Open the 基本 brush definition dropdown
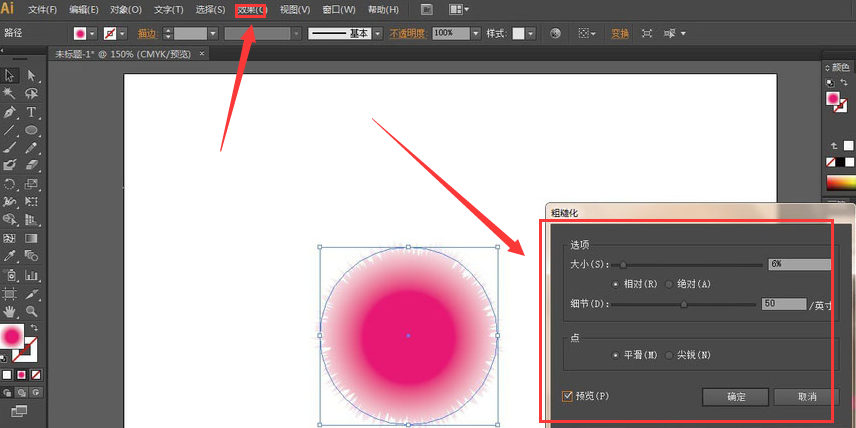The width and height of the screenshot is (856, 428). click(378, 34)
